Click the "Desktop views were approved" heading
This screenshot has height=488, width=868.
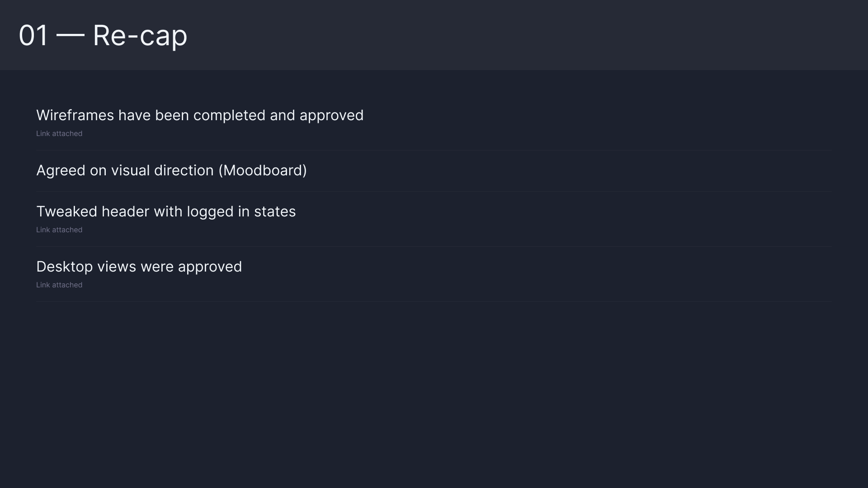point(139,267)
